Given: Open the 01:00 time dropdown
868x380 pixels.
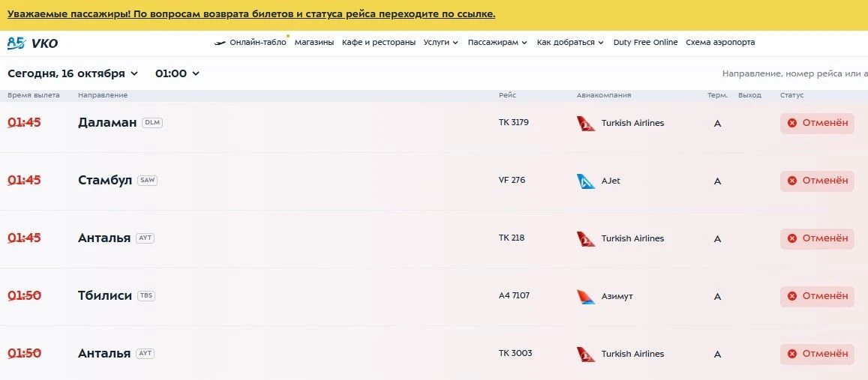Looking at the screenshot, I should [177, 73].
